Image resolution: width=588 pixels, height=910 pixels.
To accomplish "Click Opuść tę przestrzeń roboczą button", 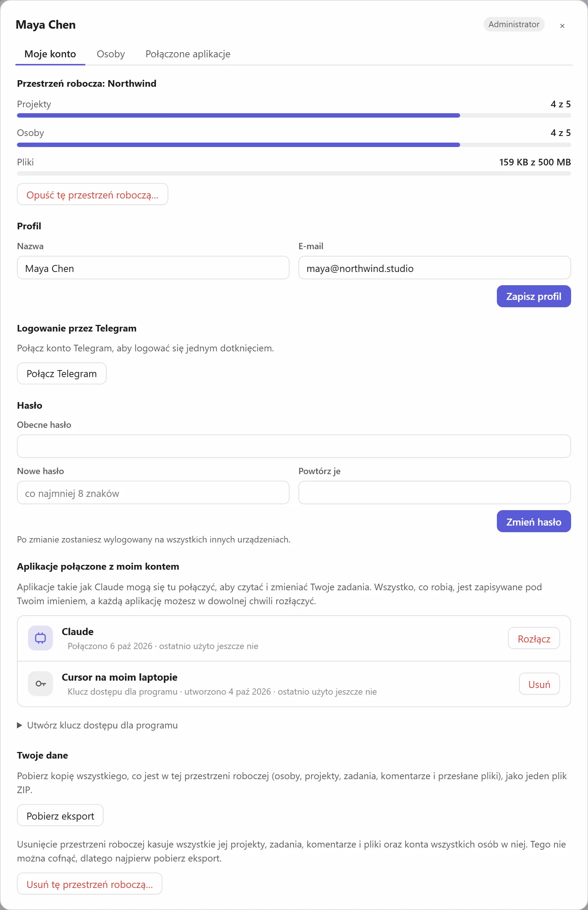I will click(92, 194).
